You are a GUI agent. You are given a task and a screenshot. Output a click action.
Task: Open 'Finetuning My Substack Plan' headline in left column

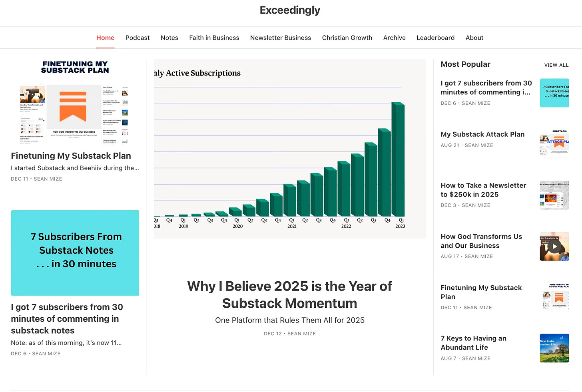click(x=71, y=156)
